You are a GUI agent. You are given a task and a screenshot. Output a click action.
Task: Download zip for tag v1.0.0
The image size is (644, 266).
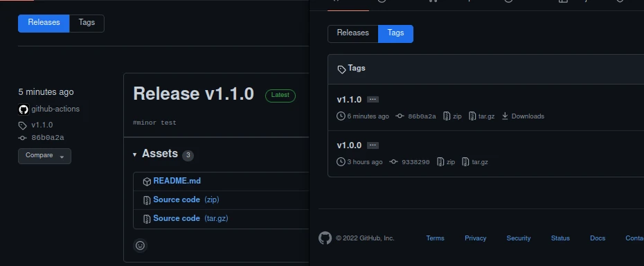coord(451,162)
